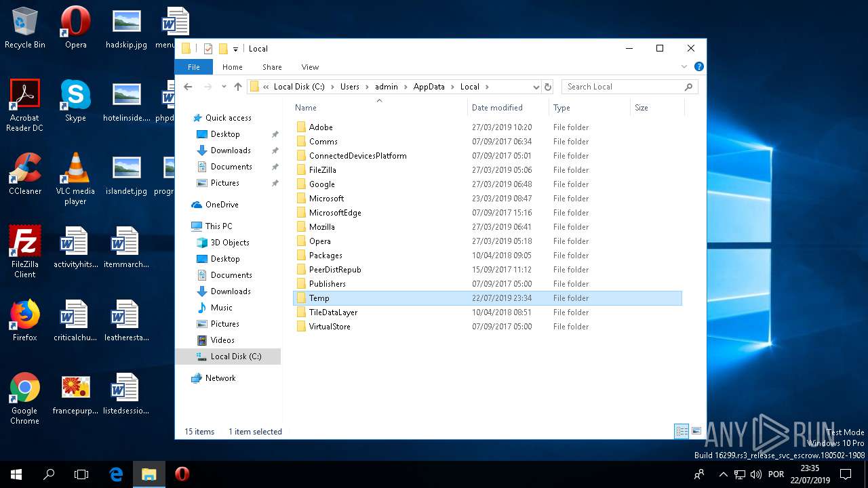Select Videos in navigation pane

[222, 340]
